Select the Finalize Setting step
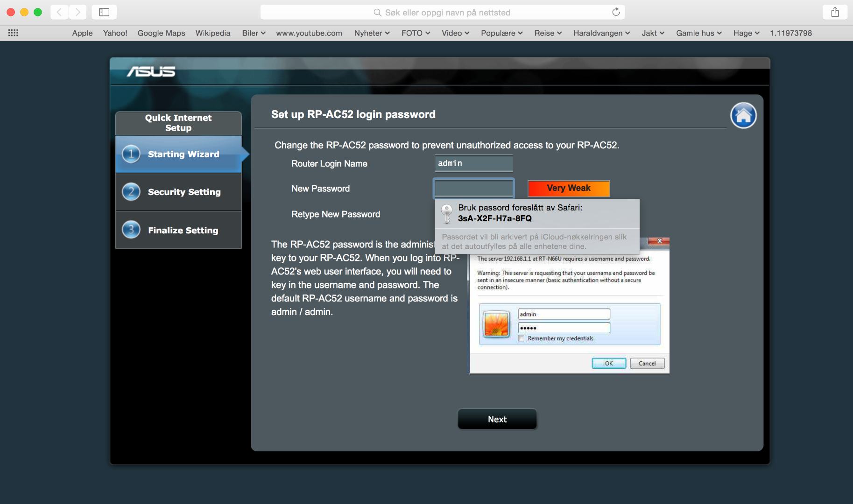 178,230
